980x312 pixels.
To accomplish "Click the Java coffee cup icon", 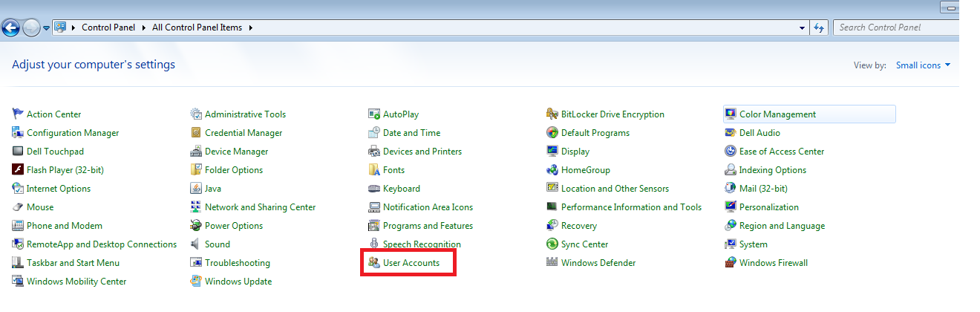I will pos(196,188).
